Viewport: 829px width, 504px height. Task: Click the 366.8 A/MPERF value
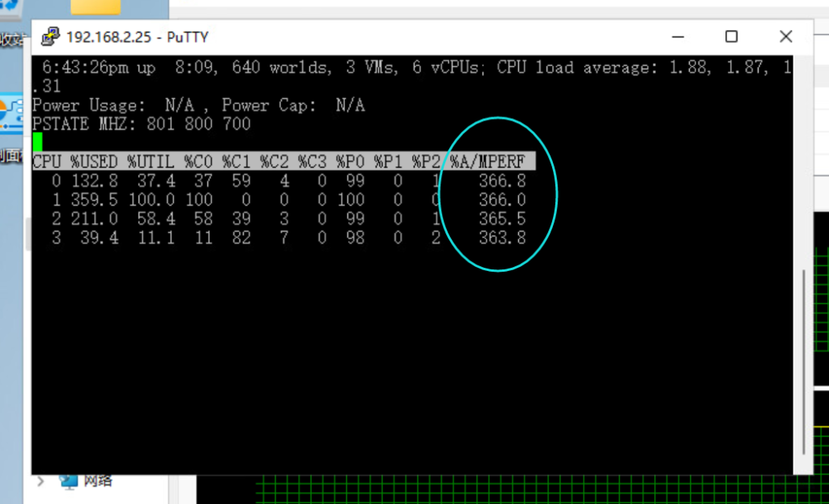[x=502, y=181]
